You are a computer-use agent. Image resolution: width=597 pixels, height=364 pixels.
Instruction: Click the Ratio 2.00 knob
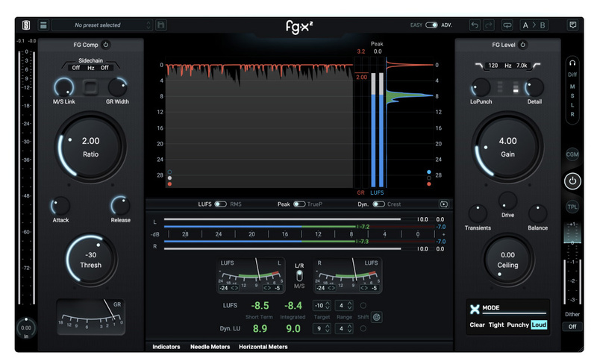pos(90,147)
